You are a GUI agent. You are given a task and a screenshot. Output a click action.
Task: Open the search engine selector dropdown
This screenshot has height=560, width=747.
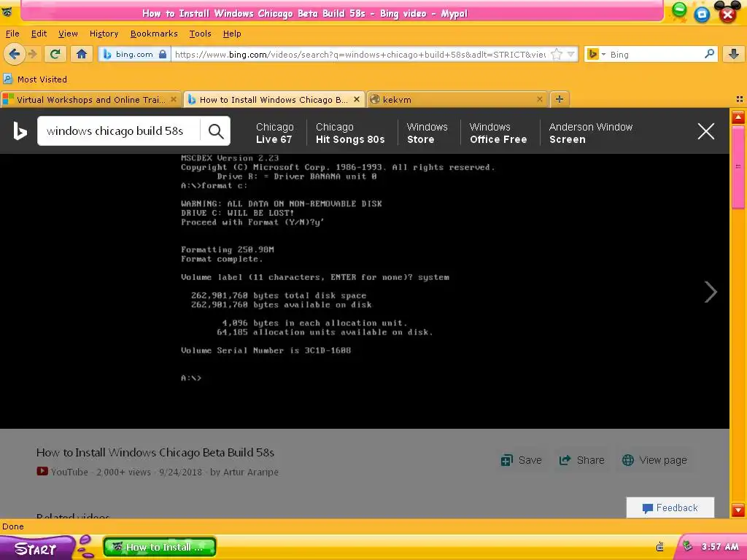coord(597,54)
